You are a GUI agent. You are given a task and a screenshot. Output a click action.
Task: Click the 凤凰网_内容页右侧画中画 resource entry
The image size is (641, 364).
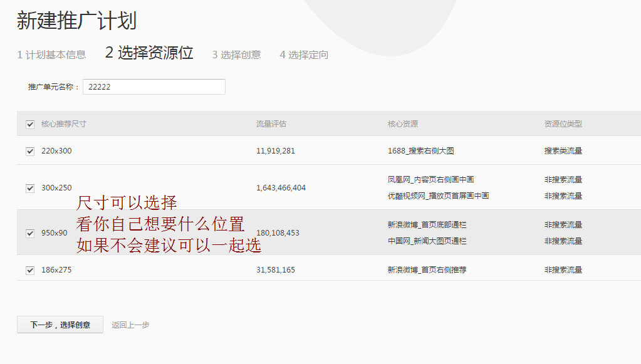(x=430, y=180)
